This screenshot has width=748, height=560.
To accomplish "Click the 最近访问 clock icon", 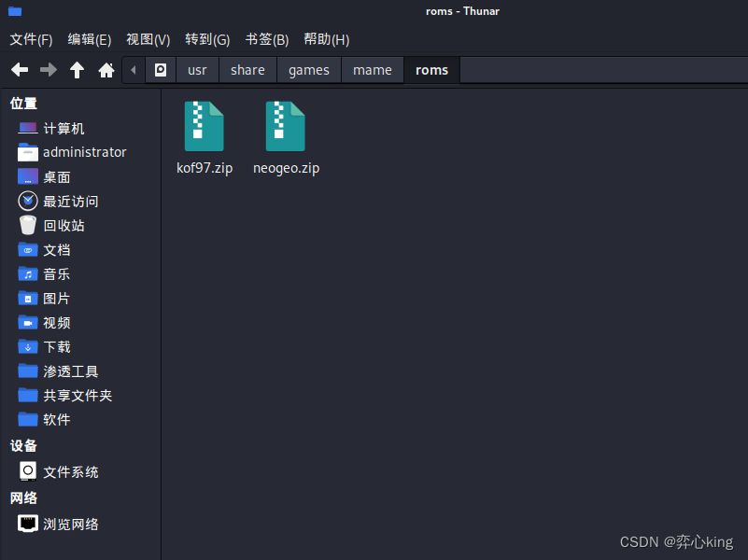I will coord(28,201).
